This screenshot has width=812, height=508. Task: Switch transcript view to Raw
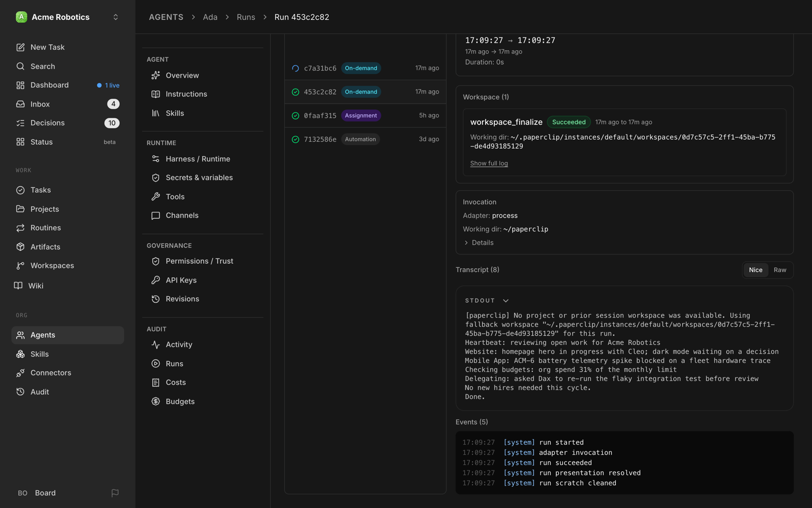pyautogui.click(x=780, y=270)
